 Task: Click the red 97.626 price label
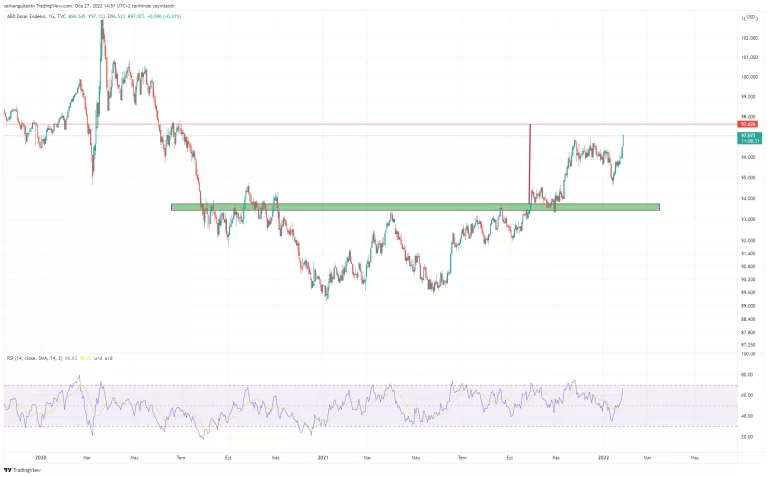tap(746, 125)
